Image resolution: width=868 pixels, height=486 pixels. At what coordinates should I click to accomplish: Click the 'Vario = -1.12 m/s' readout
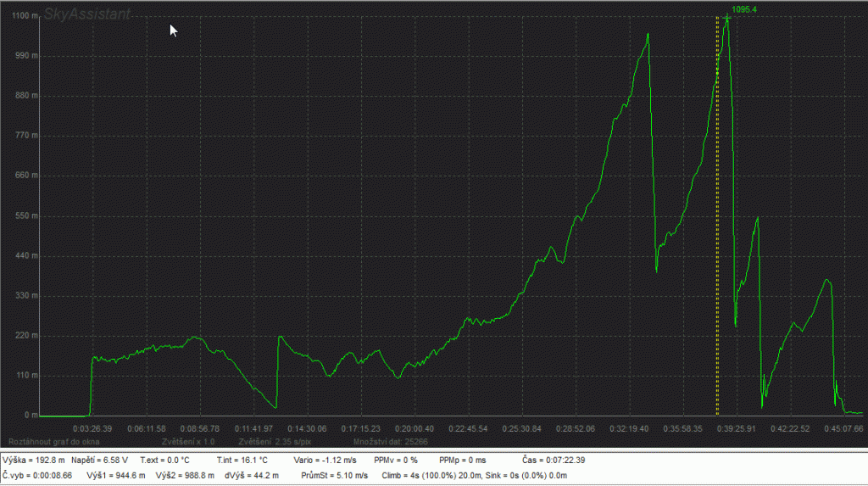(x=325, y=460)
